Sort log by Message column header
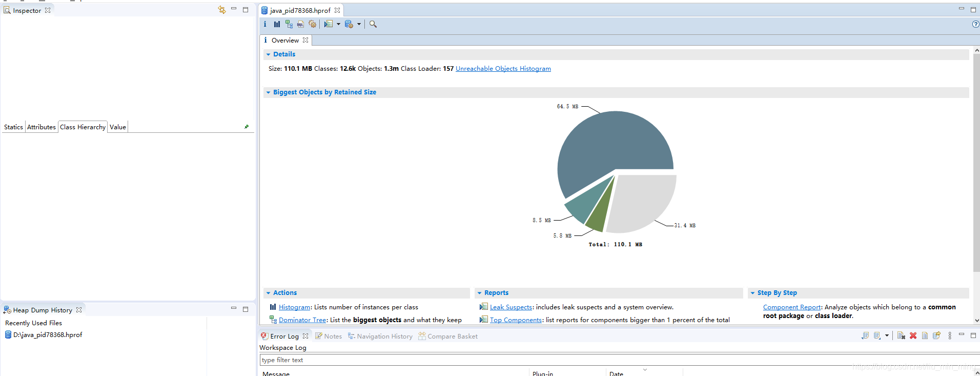Image resolution: width=980 pixels, height=376 pixels. [394, 373]
